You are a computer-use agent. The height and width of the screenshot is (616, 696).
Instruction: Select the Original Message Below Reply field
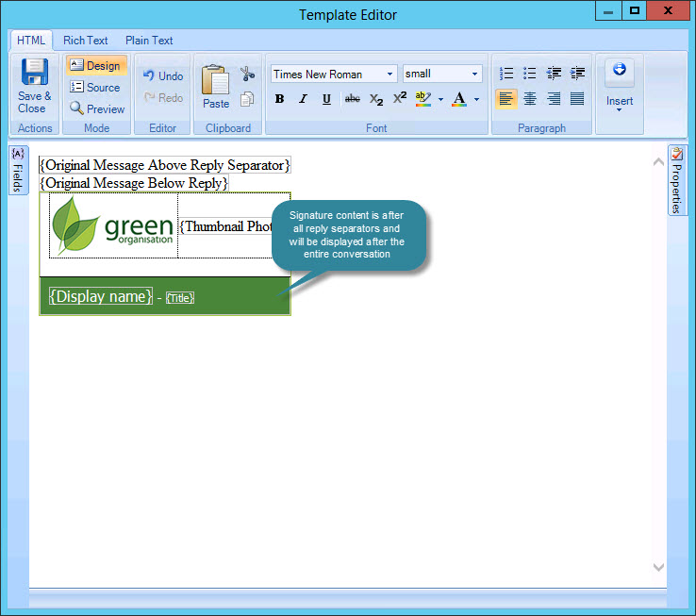[134, 183]
